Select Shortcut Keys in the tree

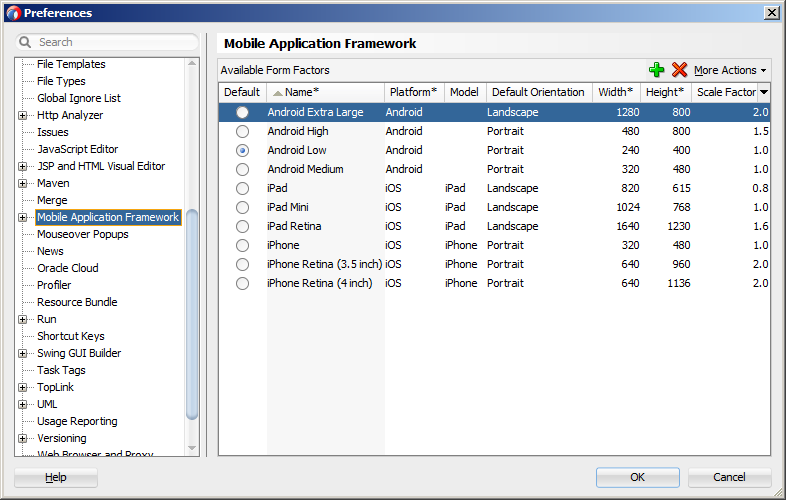[71, 337]
